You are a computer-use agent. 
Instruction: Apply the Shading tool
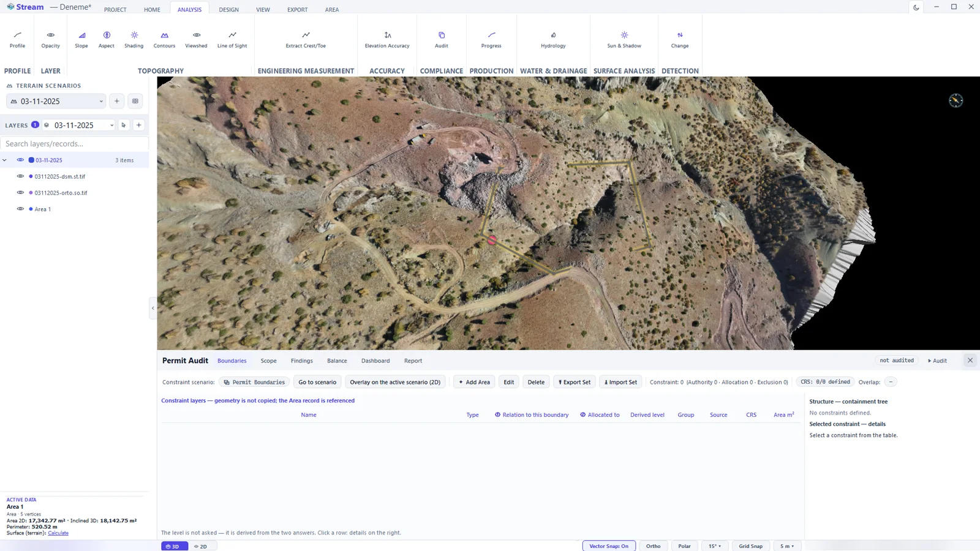coord(134,39)
